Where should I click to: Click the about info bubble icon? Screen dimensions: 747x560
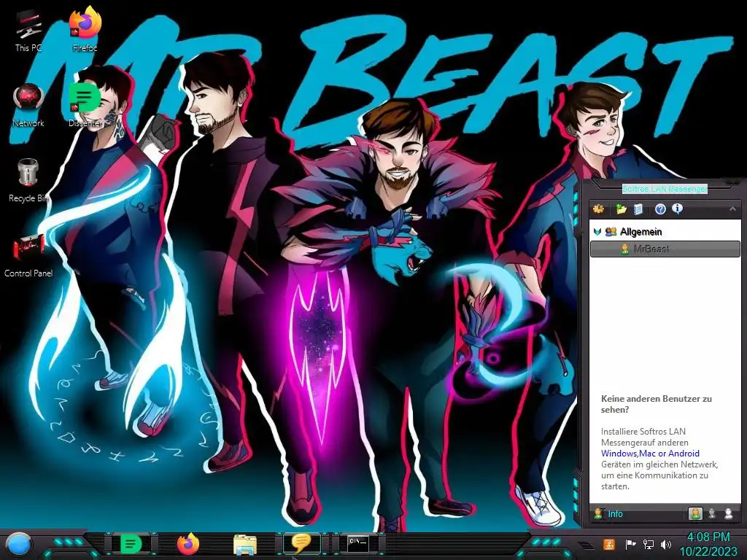pos(677,209)
